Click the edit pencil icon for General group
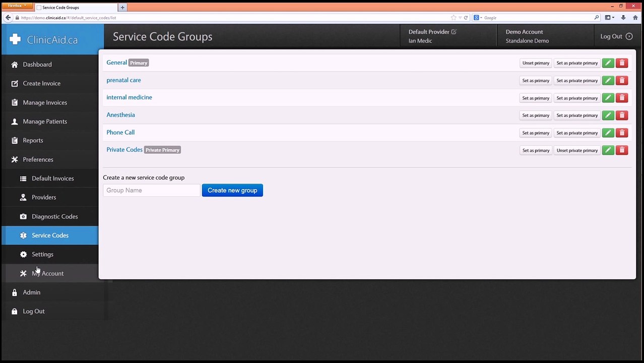644x363 pixels. click(608, 63)
